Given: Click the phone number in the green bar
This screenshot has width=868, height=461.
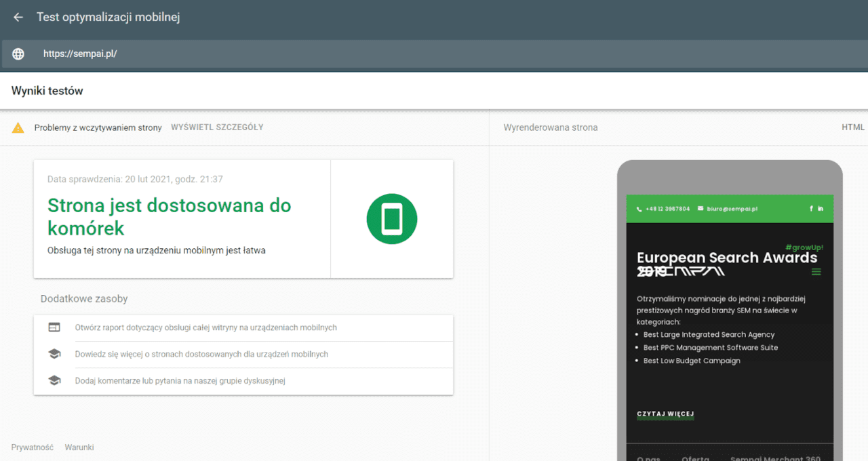Looking at the screenshot, I should (x=667, y=209).
